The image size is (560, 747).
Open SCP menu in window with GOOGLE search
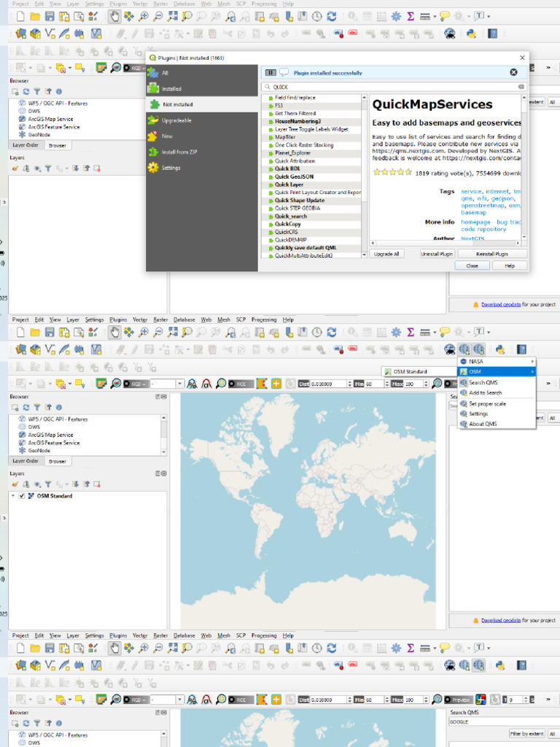click(241, 635)
